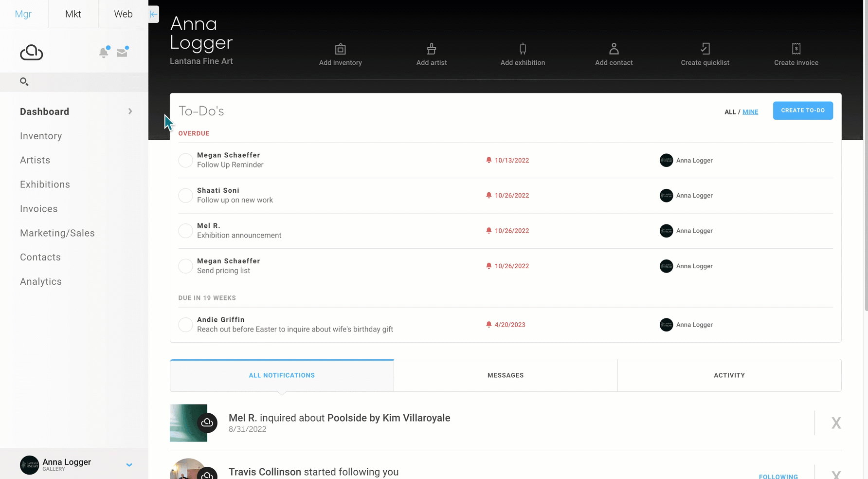The width and height of the screenshot is (868, 479).
Task: Click the 10/26/2022 date in Mel R. row
Action: 512,231
